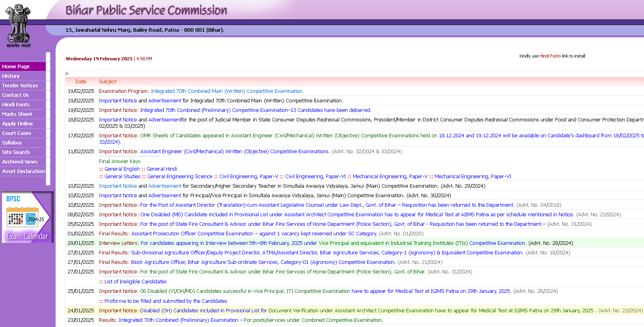Open Civil Engineering, Paper-V answer key

(249, 177)
